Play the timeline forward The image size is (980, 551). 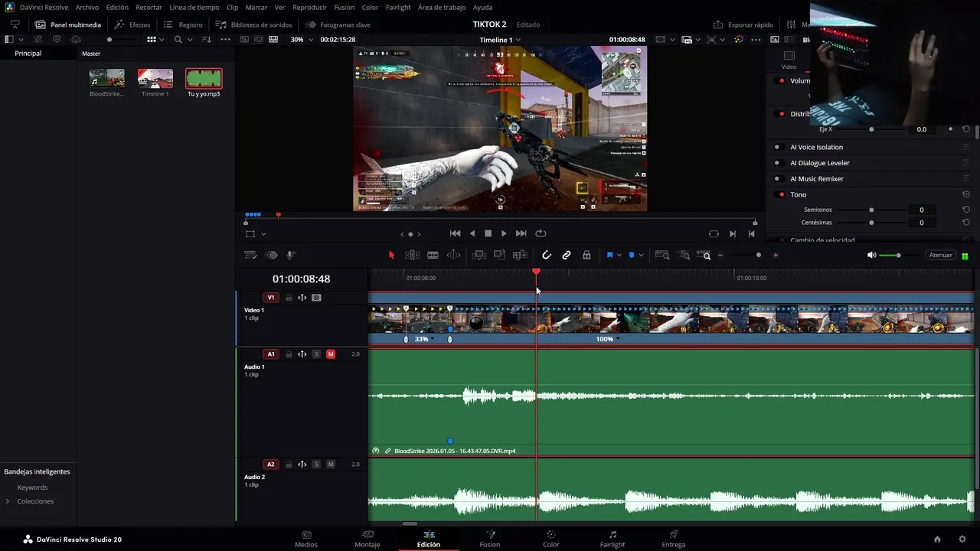tap(504, 233)
